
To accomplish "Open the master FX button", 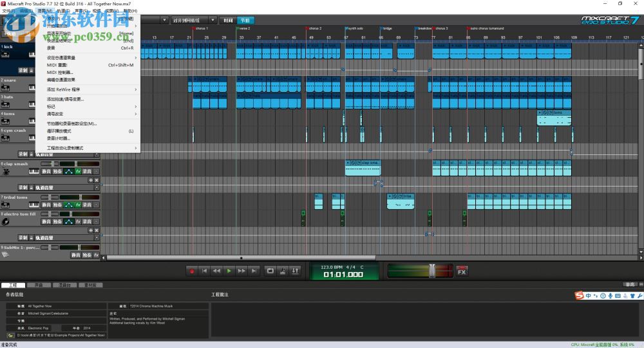I will (x=462, y=271).
